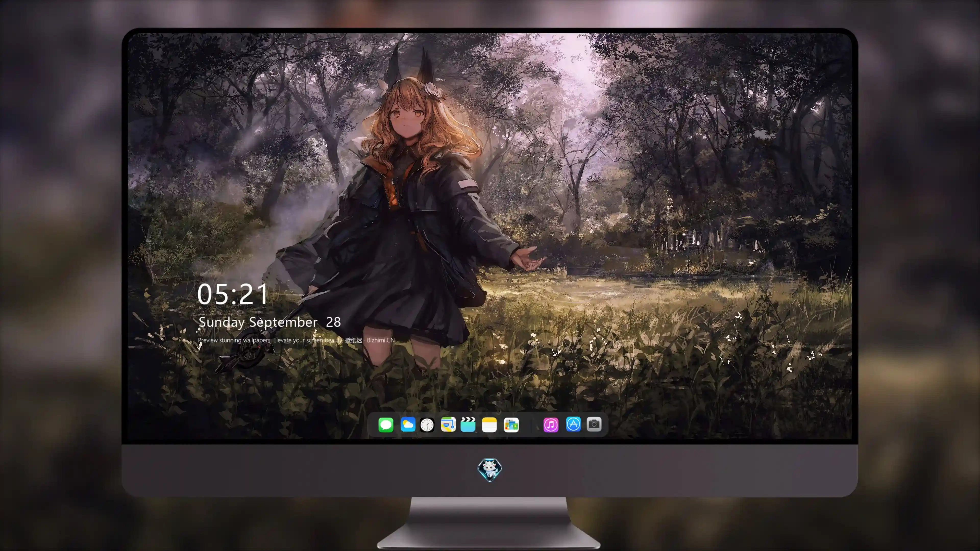Viewport: 980px width, 551px height.
Task: Open the Clock app in the dock
Action: (427, 425)
